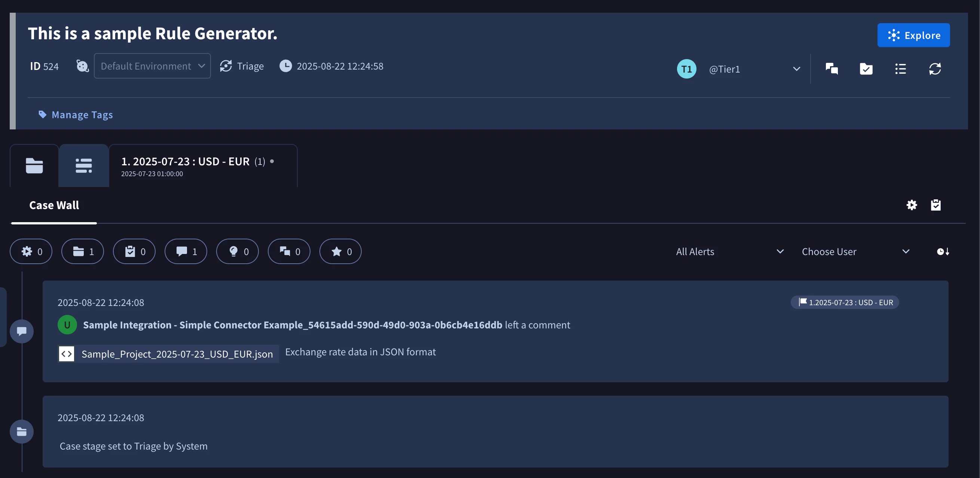
Task: Click the T1 assignee avatar
Action: click(686, 69)
